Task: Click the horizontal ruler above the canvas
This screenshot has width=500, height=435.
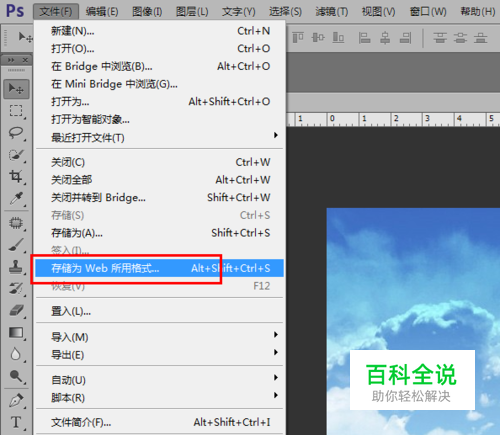Action: (x=393, y=119)
